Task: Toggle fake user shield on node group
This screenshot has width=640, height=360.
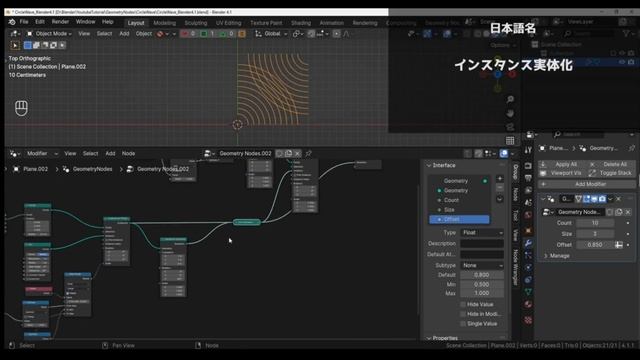Action: point(279,153)
